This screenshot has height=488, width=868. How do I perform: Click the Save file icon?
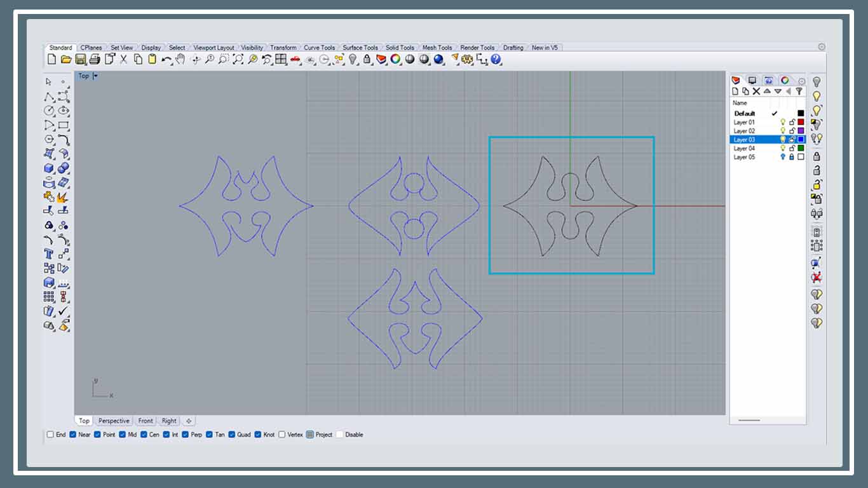point(81,60)
